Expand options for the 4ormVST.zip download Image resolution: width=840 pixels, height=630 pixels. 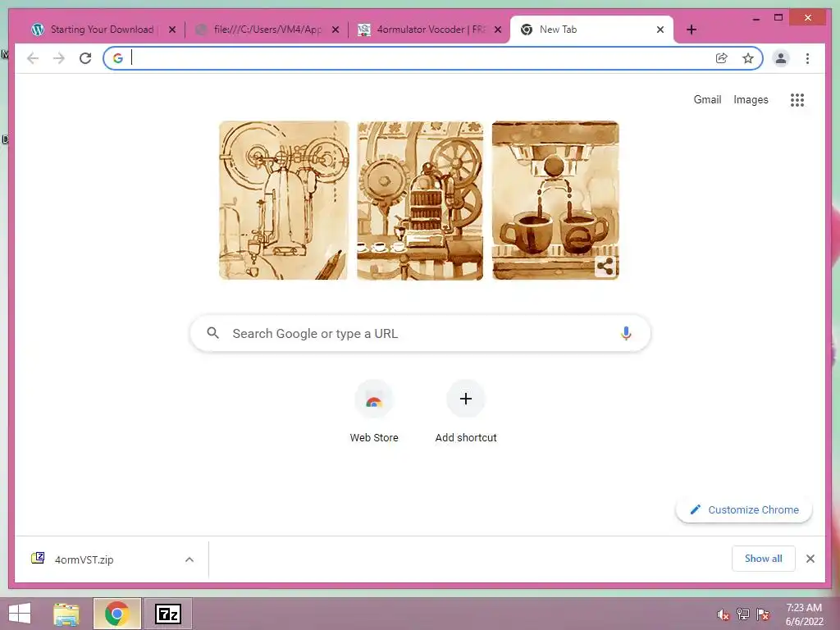coord(189,559)
